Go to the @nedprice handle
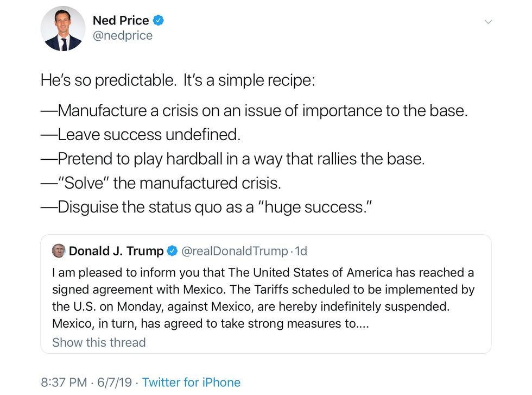Screen dimensions: 532x395 pos(123,36)
